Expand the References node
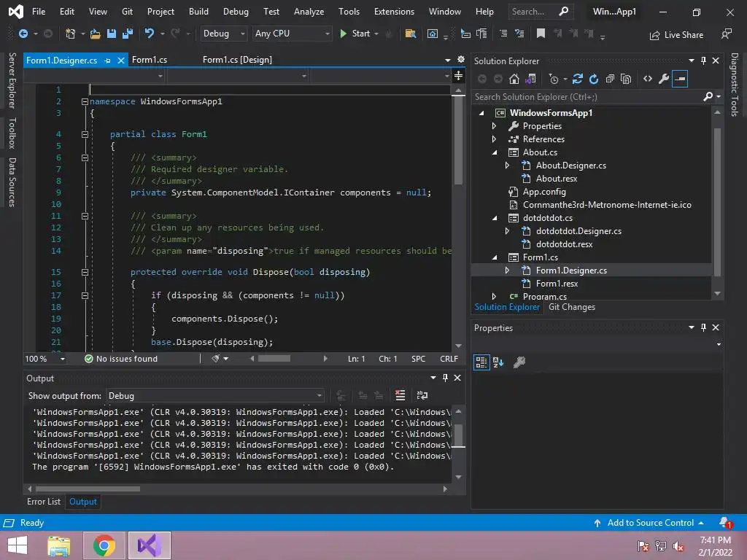This screenshot has width=747, height=560. click(x=494, y=139)
